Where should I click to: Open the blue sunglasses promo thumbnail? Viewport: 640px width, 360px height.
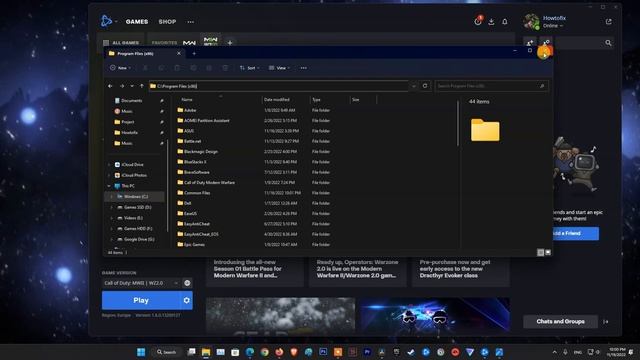click(x=435, y=314)
